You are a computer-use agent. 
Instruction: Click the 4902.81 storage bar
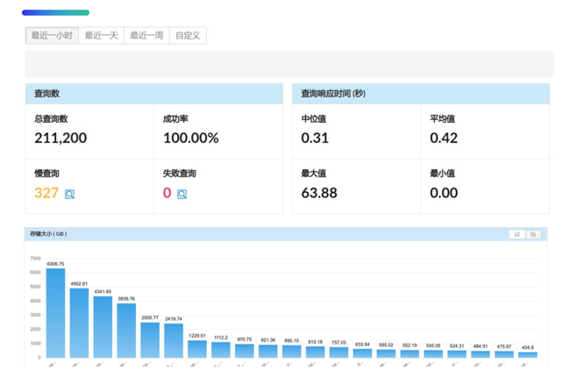click(x=79, y=323)
